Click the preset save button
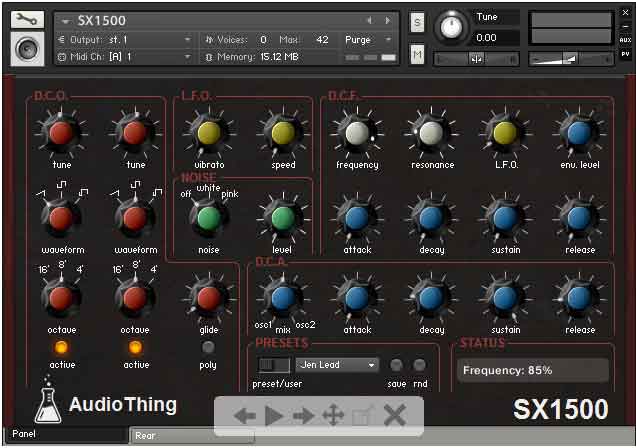 tap(396, 365)
